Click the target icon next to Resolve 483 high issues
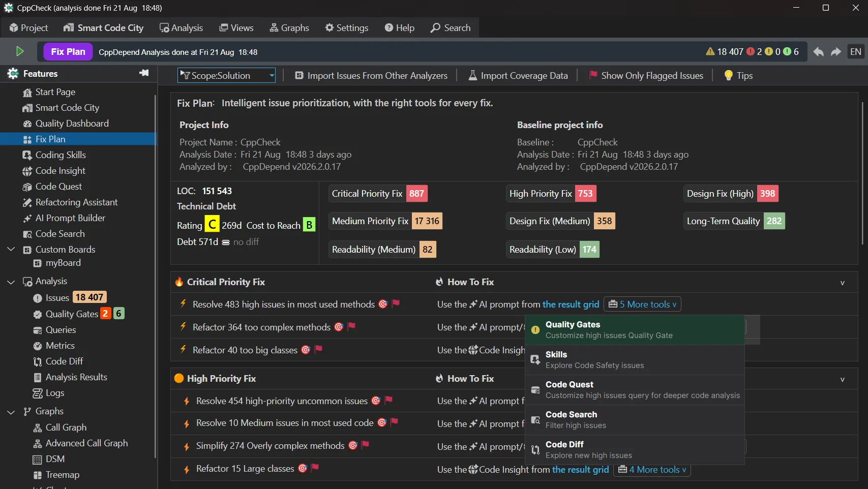868x489 pixels. 383,304
